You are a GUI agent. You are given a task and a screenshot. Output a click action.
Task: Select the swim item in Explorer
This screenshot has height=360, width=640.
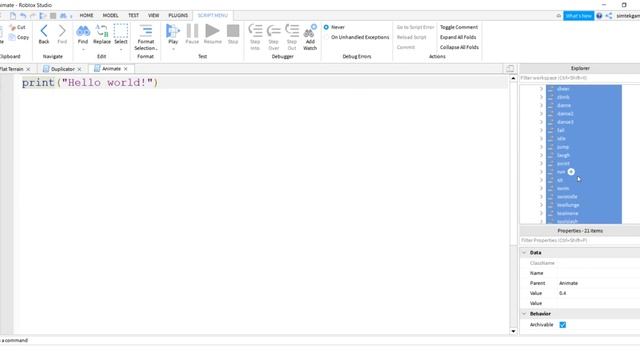pyautogui.click(x=563, y=189)
